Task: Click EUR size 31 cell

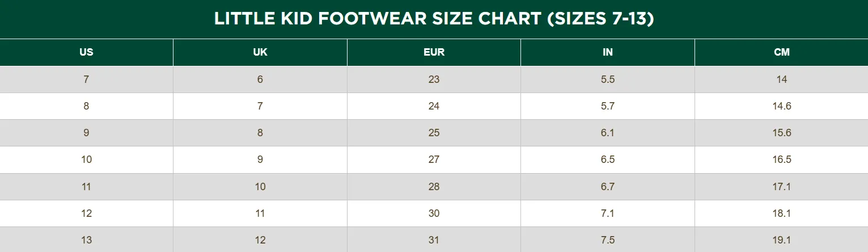Action: [434, 240]
